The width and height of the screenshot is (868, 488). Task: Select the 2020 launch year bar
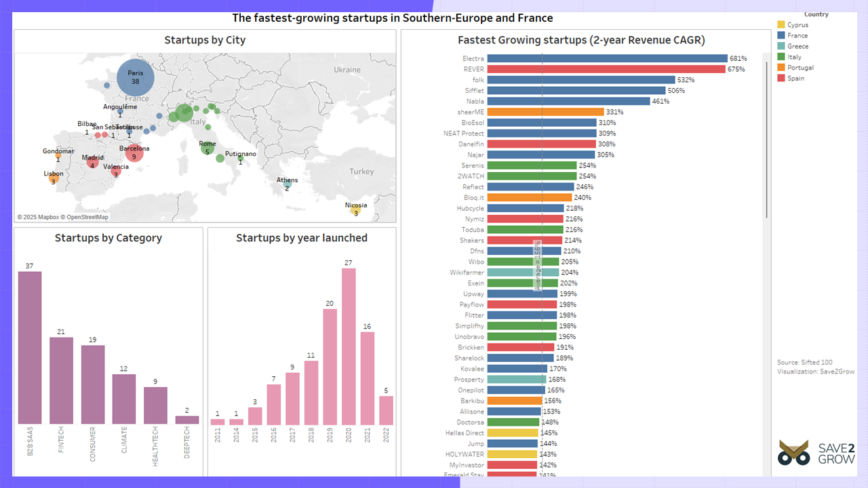click(x=349, y=346)
